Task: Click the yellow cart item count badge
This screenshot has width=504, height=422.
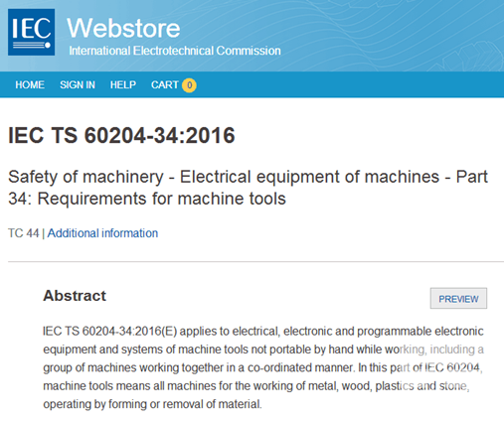Action: coord(189,85)
